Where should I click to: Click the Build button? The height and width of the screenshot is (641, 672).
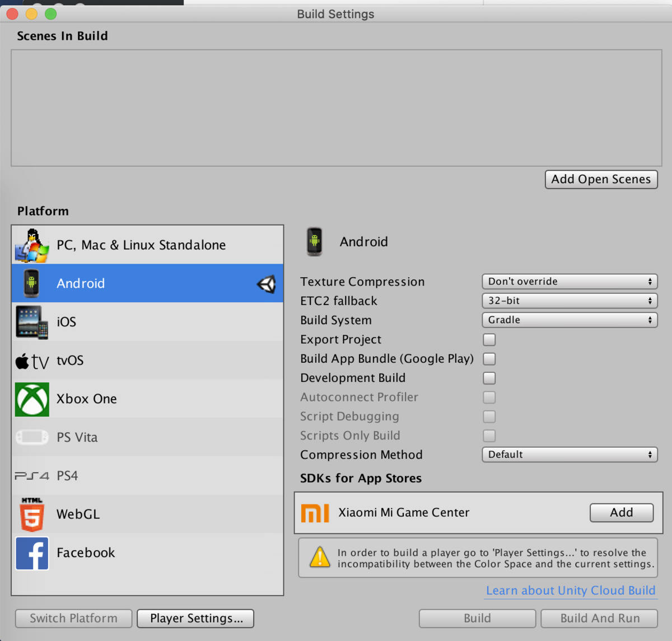click(477, 619)
